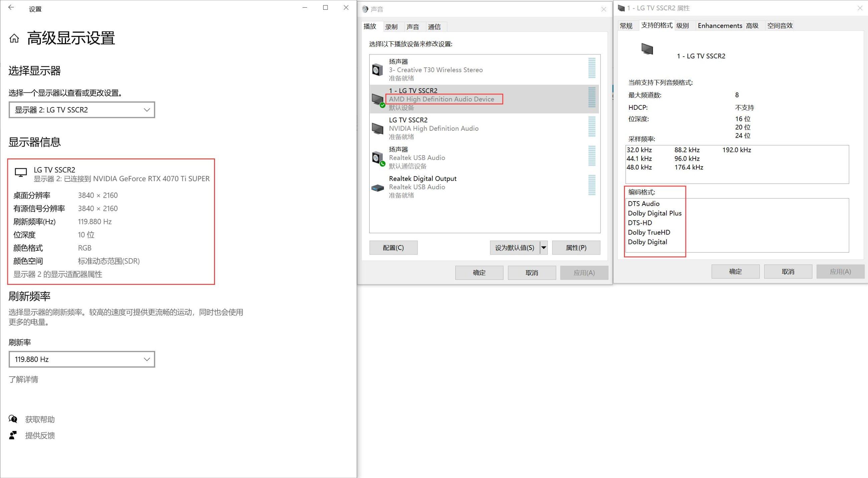This screenshot has width=868, height=478.
Task: Select DTS Audio in encoded formats list
Action: (644, 204)
